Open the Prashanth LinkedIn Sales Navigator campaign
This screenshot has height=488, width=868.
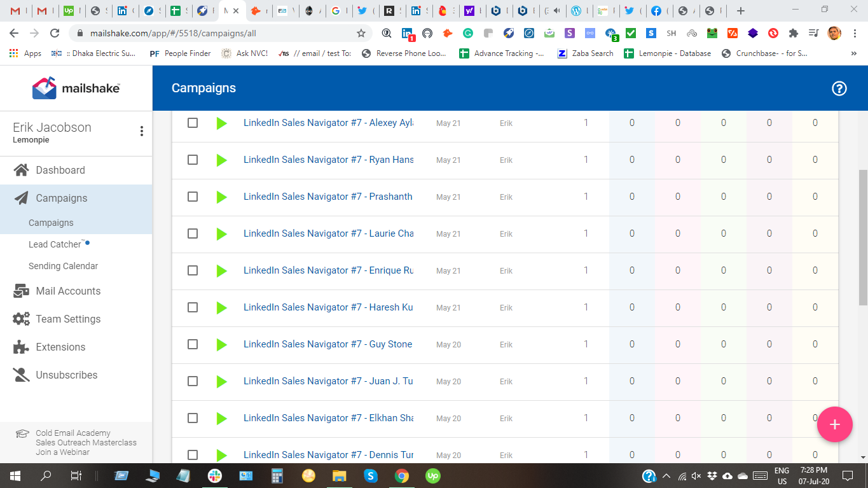click(x=327, y=197)
